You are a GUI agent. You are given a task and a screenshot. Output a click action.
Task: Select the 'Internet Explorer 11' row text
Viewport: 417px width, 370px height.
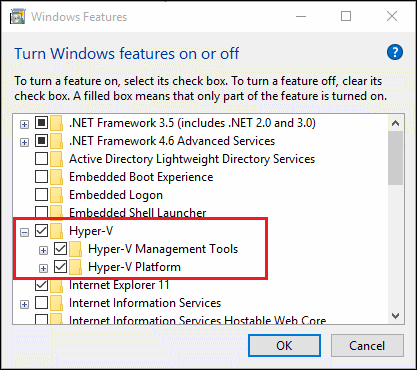119,285
